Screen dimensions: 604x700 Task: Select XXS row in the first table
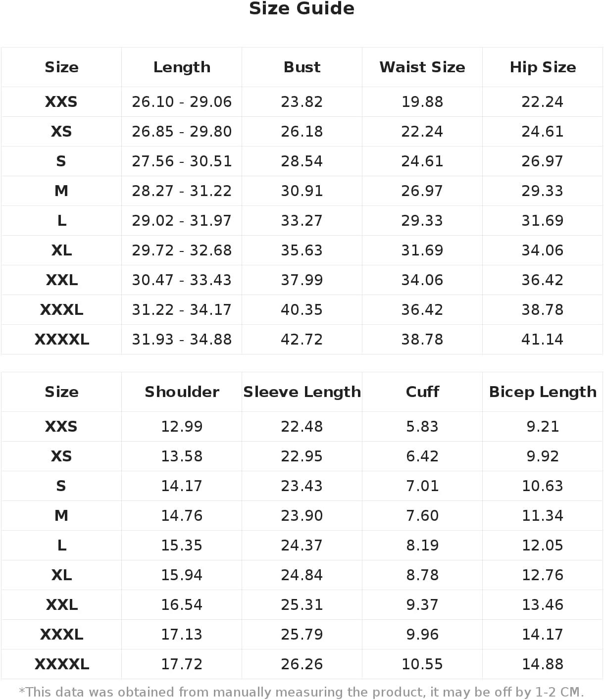[x=302, y=102]
